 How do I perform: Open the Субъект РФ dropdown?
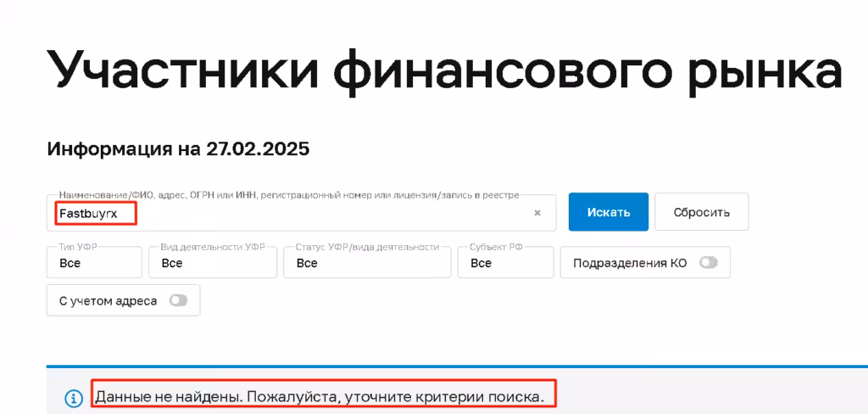coord(505,263)
